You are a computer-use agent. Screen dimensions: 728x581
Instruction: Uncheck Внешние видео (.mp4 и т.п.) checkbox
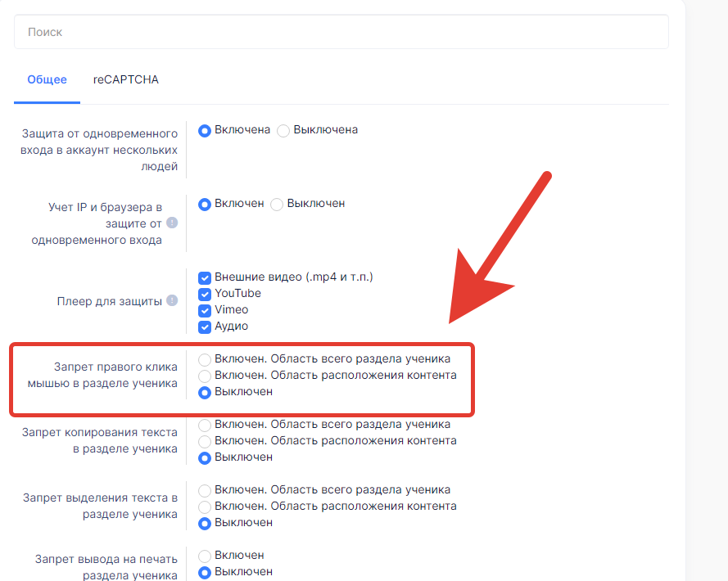(205, 278)
